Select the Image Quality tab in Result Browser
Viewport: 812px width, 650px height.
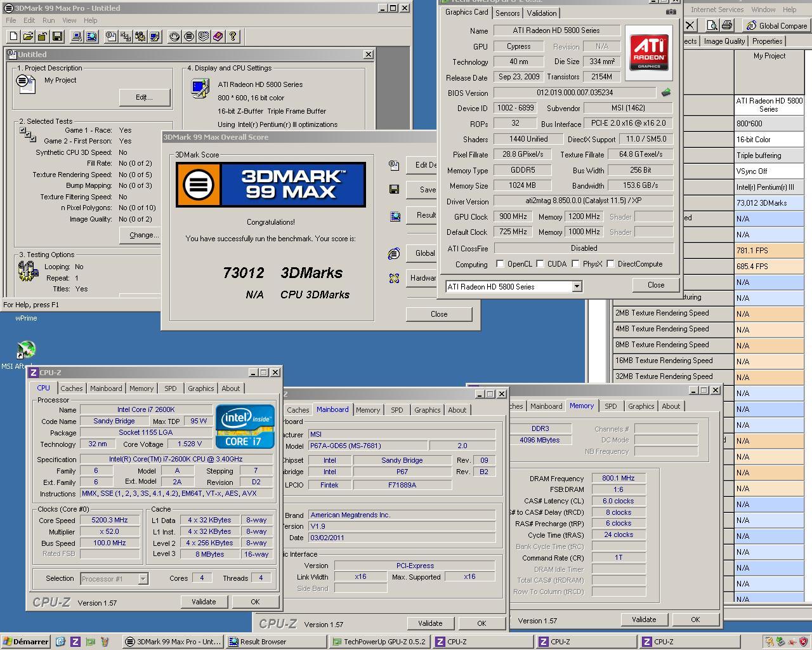click(x=724, y=41)
